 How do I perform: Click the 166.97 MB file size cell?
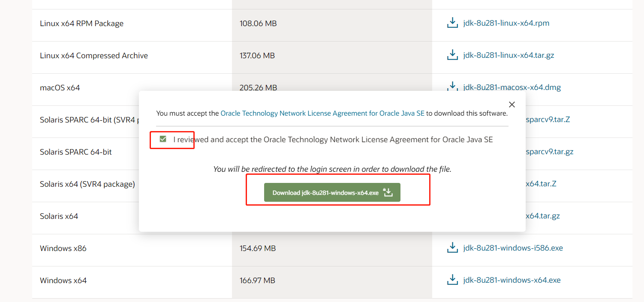tap(257, 281)
